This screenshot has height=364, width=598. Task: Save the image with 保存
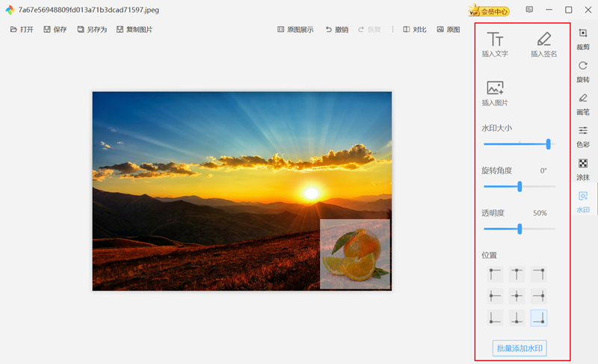pos(55,30)
